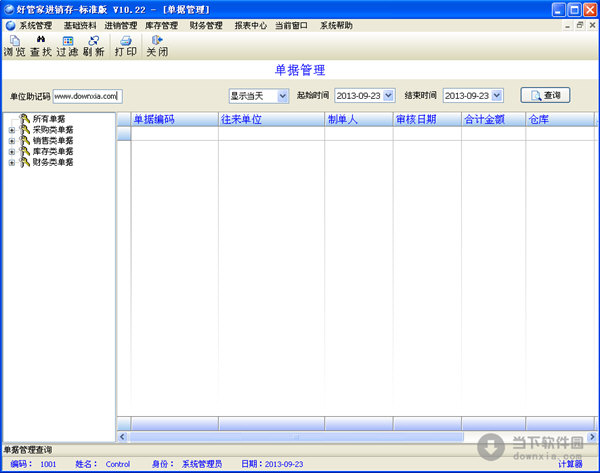Open the 显示当天 date range dropdown
Screen dimensions: 600x473
(282, 96)
